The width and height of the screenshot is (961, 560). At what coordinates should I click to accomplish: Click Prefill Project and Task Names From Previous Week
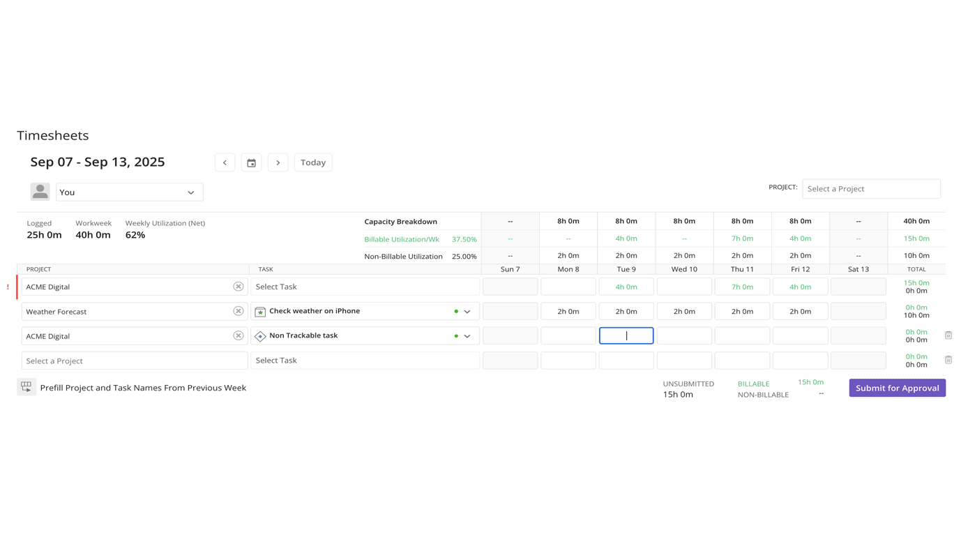point(142,386)
